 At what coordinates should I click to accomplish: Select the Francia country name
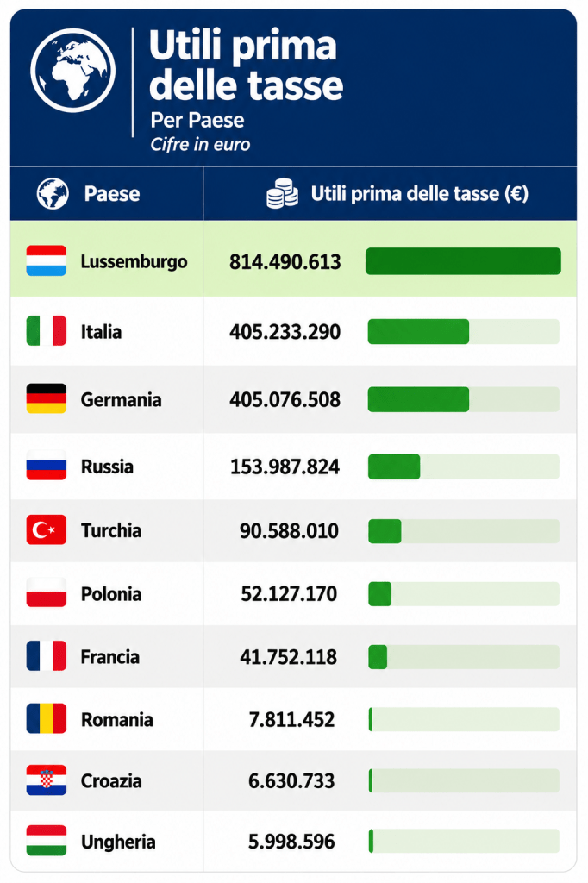tap(109, 657)
